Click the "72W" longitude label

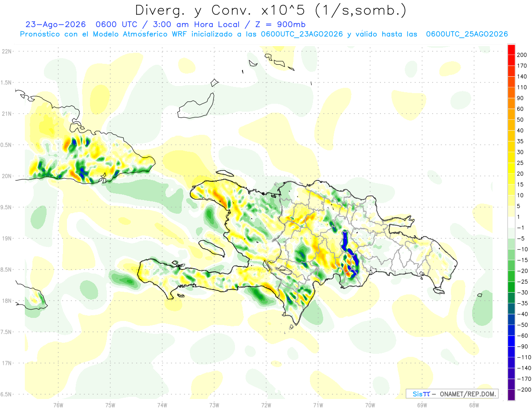point(266,405)
